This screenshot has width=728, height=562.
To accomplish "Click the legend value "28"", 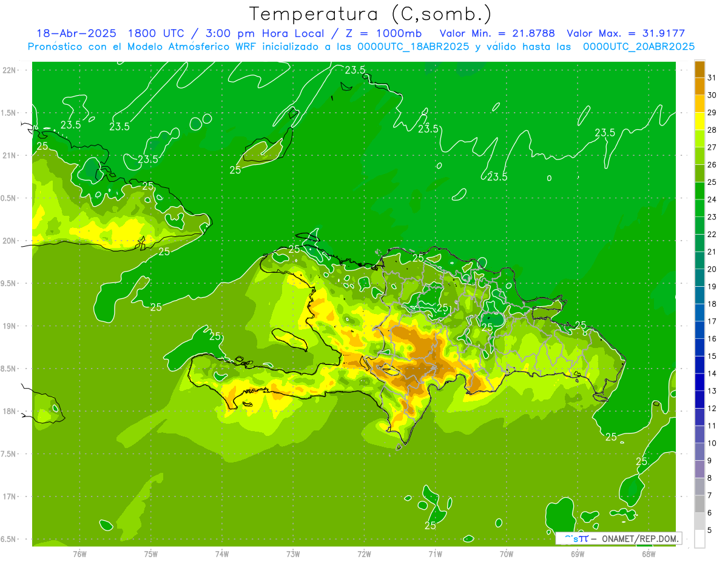I will (712, 130).
